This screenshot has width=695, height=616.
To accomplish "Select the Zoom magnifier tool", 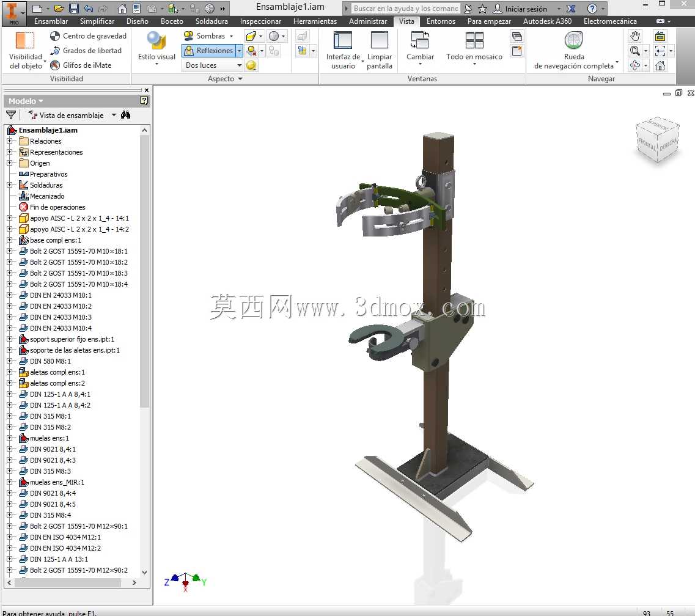I will [x=635, y=51].
